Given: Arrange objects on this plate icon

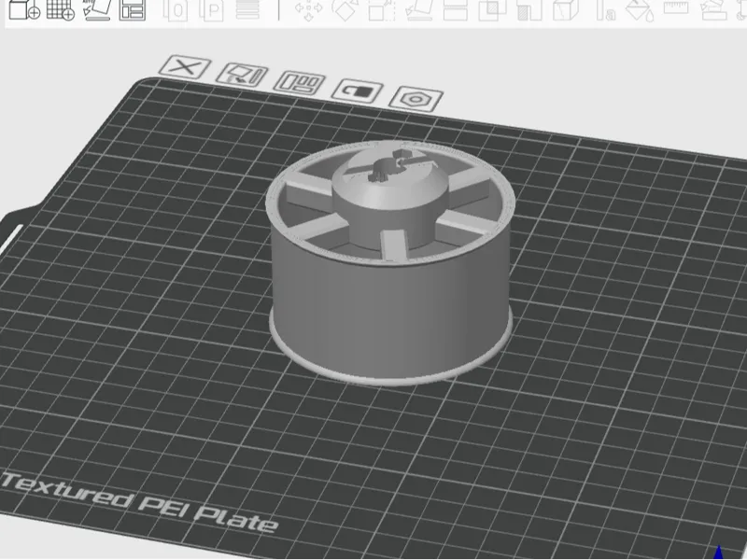Looking at the screenshot, I should coord(300,83).
